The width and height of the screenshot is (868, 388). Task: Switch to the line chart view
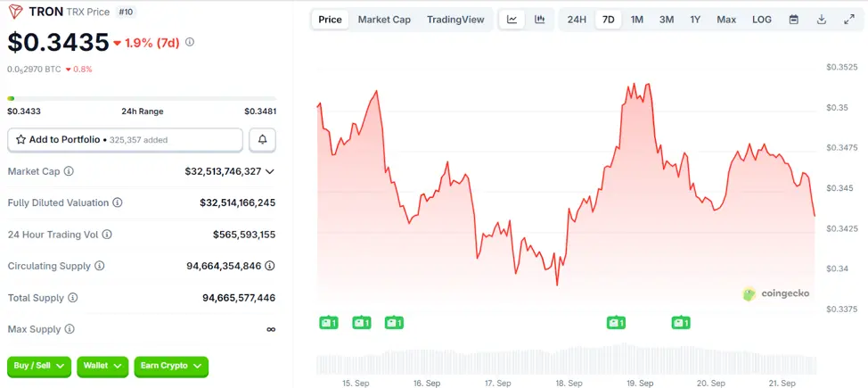512,20
